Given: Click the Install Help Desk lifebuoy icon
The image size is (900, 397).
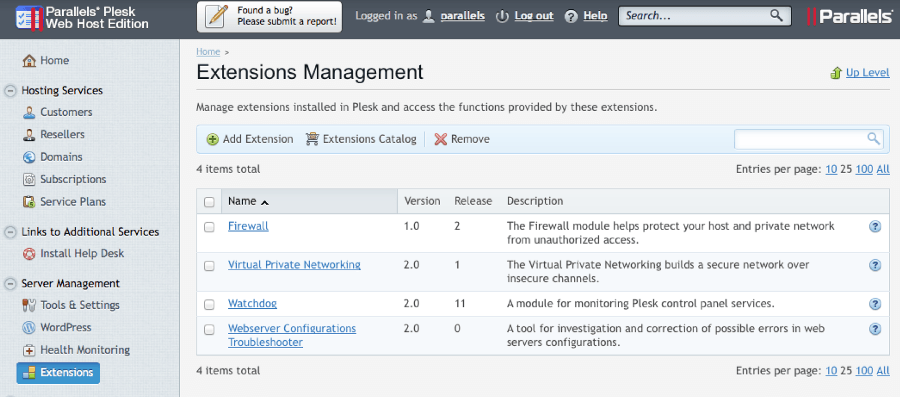Looking at the screenshot, I should (29, 254).
